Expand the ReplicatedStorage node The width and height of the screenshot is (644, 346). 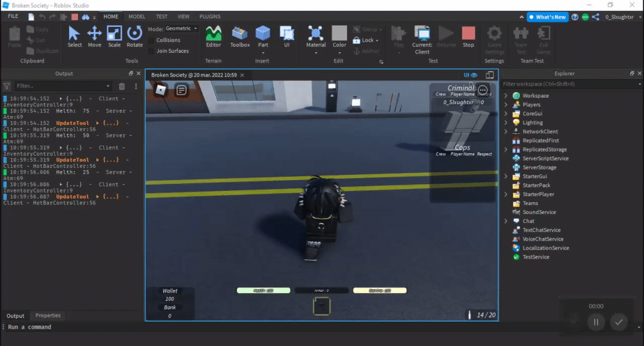pos(506,150)
